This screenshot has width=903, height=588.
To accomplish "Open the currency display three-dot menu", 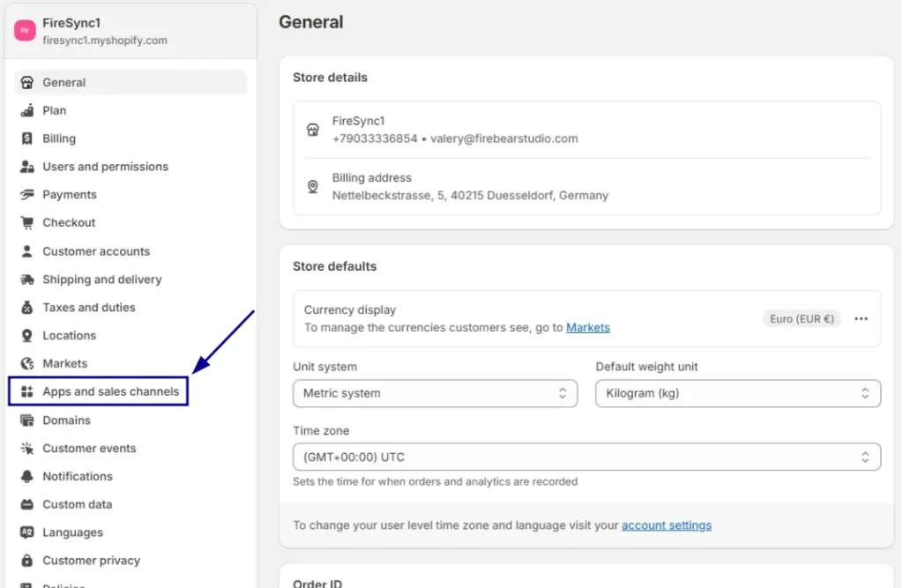I will click(862, 319).
